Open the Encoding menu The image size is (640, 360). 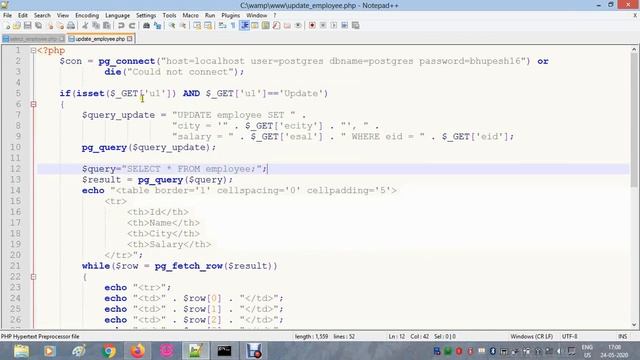[x=87, y=16]
